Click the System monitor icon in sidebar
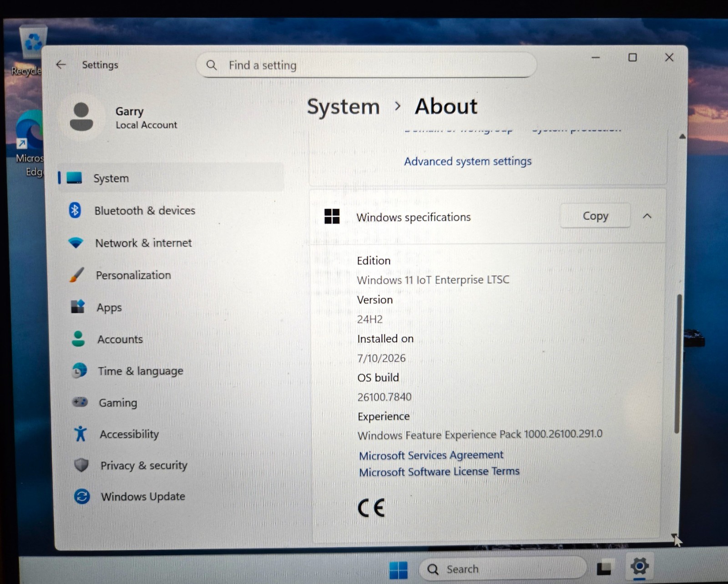 point(74,178)
